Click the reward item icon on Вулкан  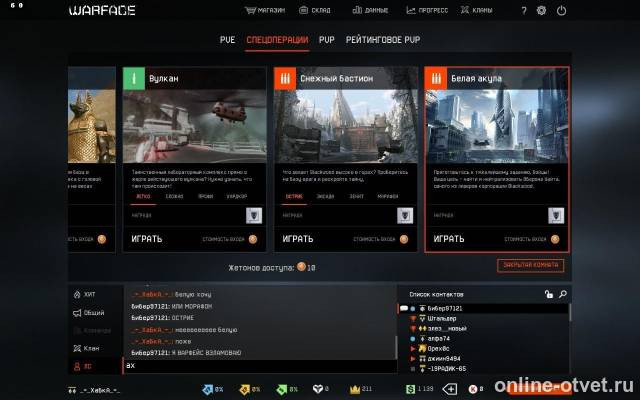(x=254, y=216)
